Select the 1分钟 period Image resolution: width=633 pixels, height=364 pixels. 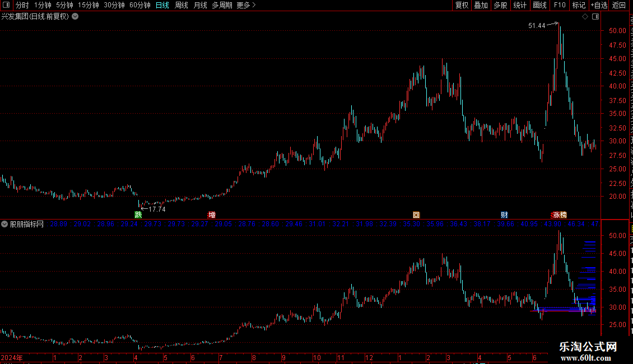(43, 5)
